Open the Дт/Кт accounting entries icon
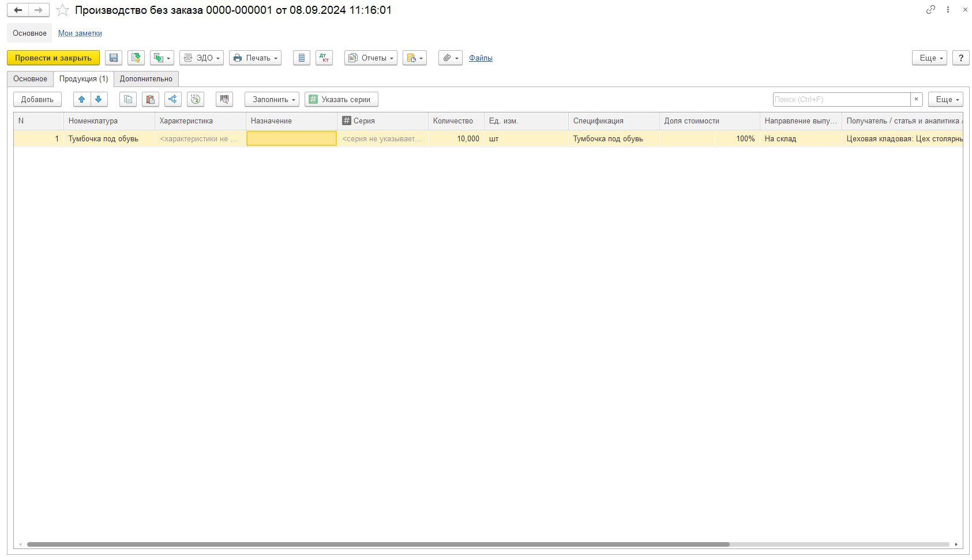The image size is (972, 560). [324, 58]
